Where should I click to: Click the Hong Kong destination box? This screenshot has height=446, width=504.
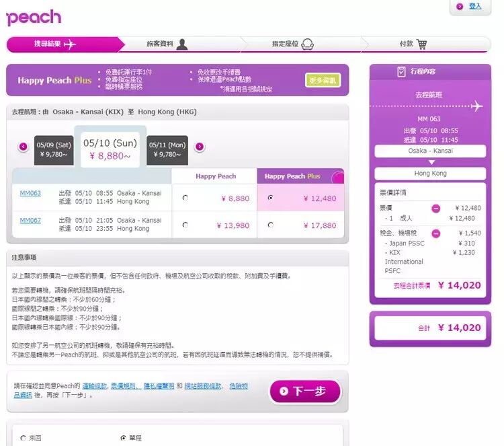pyautogui.click(x=430, y=174)
